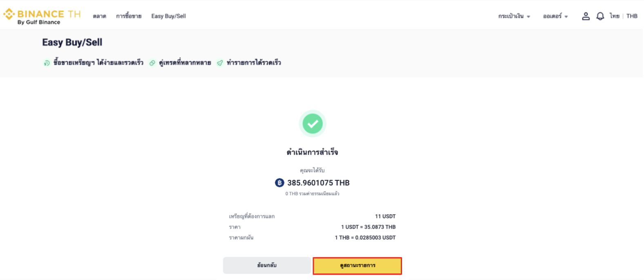This screenshot has height=280, width=644.
Task: Click the yellow ดูสถานะรายการ button
Action: (x=357, y=266)
